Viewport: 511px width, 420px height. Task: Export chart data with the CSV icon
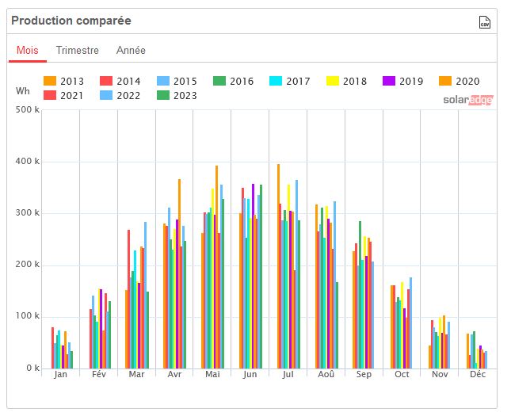[485, 22]
